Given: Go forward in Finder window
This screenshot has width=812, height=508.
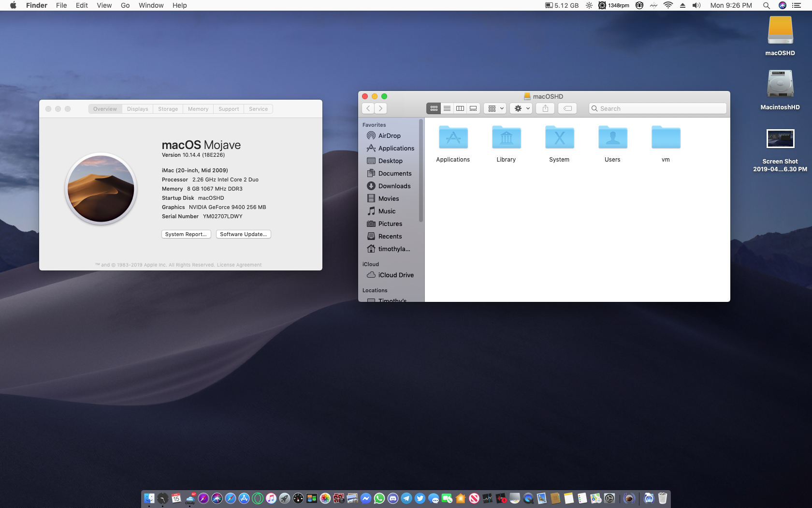Looking at the screenshot, I should pos(381,108).
